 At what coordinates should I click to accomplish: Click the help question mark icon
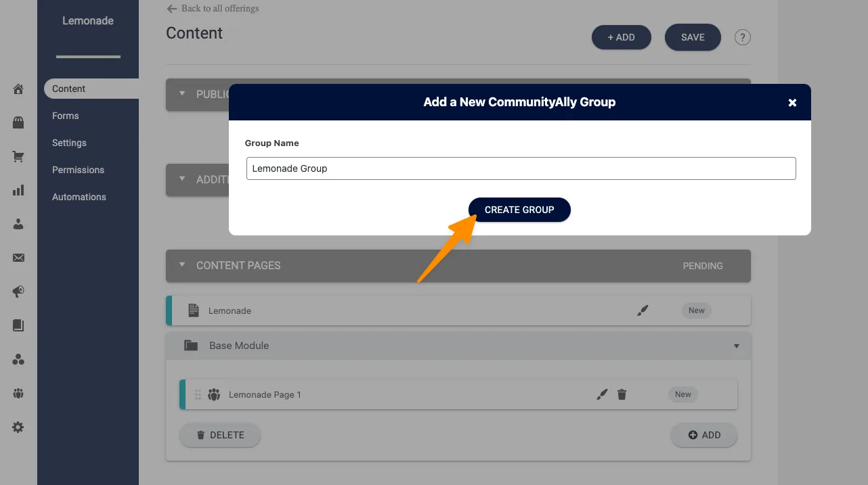click(743, 37)
